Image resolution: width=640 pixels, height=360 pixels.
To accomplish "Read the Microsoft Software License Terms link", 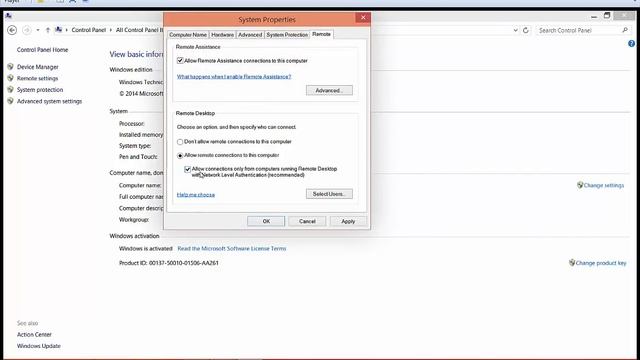I will click(232, 249).
